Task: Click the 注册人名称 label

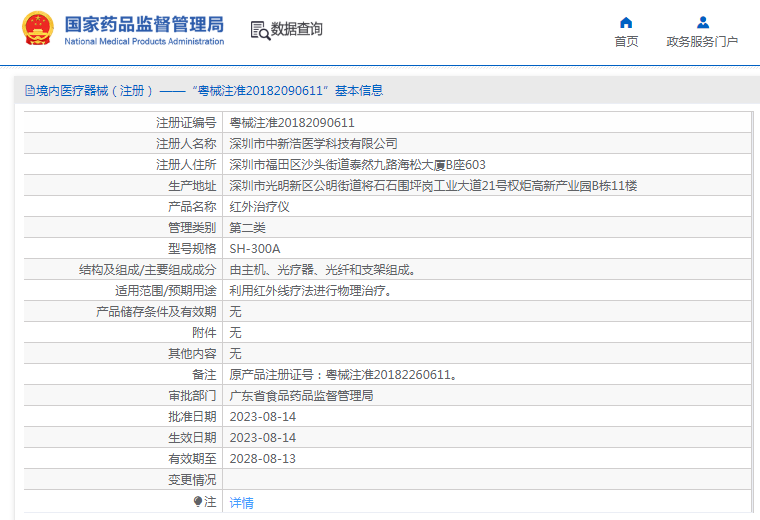Action: click(186, 143)
